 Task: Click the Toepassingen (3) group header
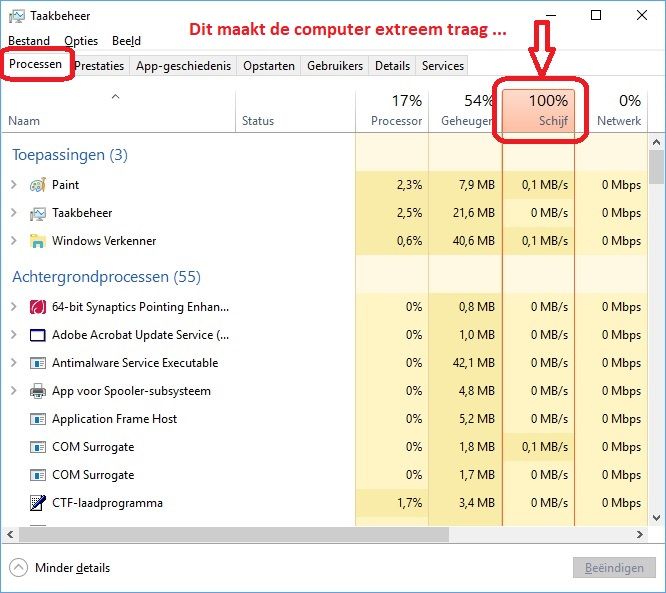70,155
